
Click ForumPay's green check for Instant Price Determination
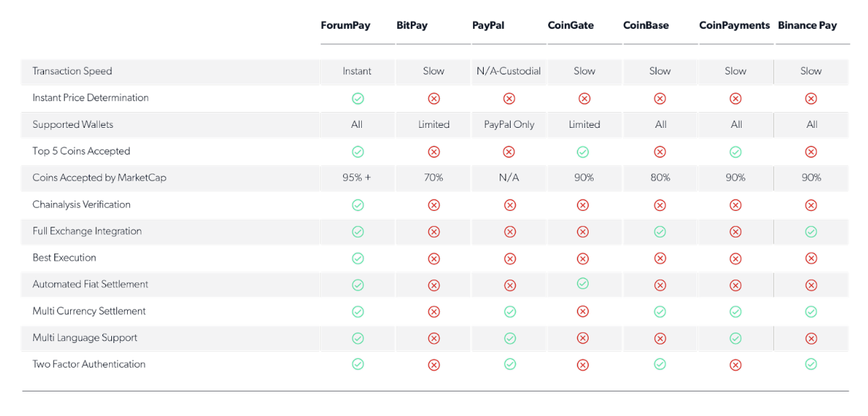tap(357, 98)
